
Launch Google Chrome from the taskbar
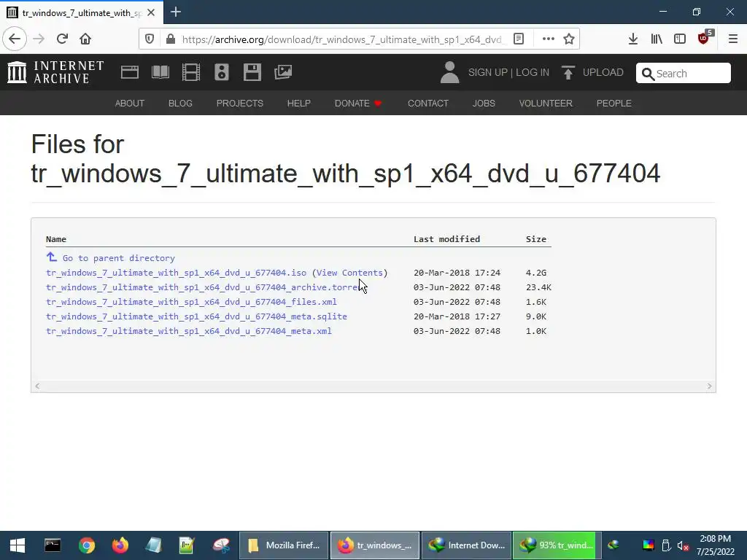click(87, 545)
